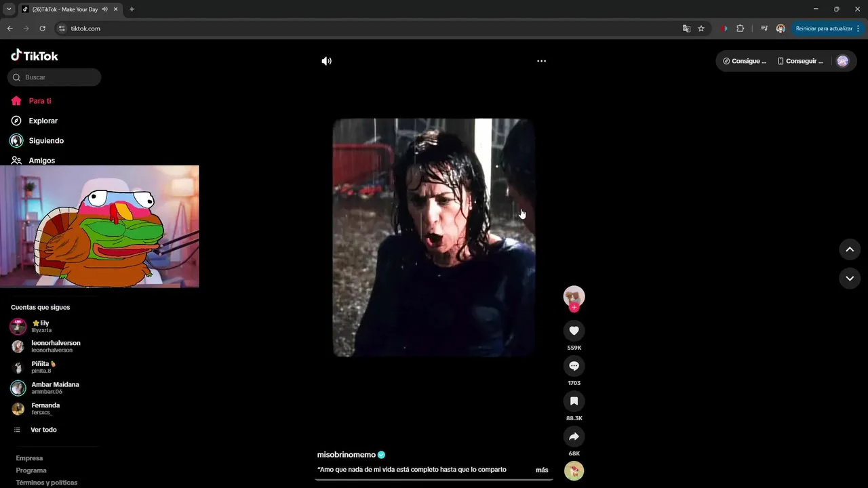Image resolution: width=868 pixels, height=488 pixels.
Task: Go back with the browser back arrow
Action: 9,28
